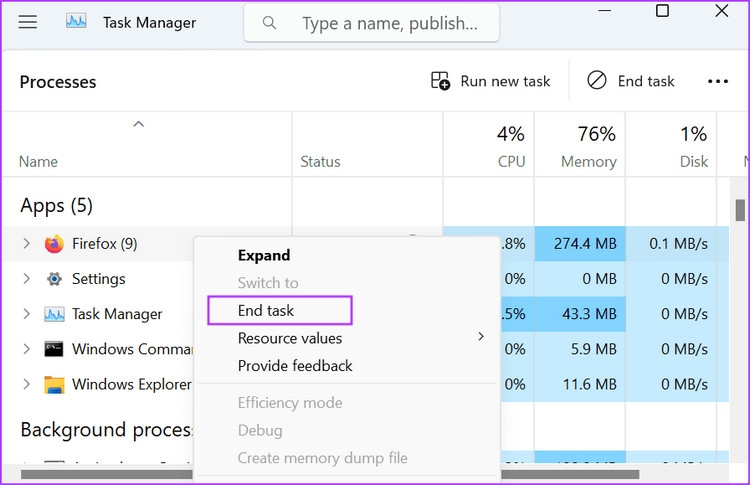This screenshot has height=485, width=750.
Task: Click the vertical scrollbar thumb
Action: tap(740, 210)
